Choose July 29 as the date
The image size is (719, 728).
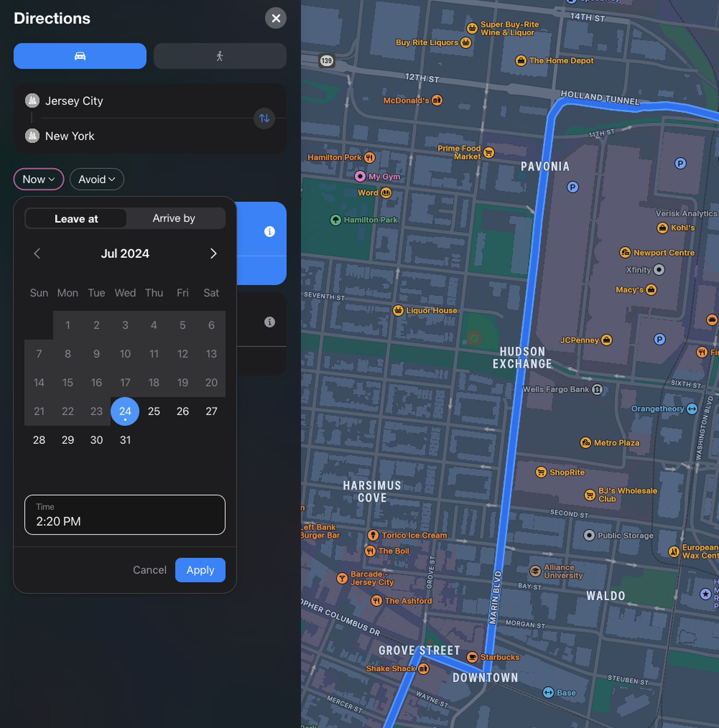[x=68, y=440]
